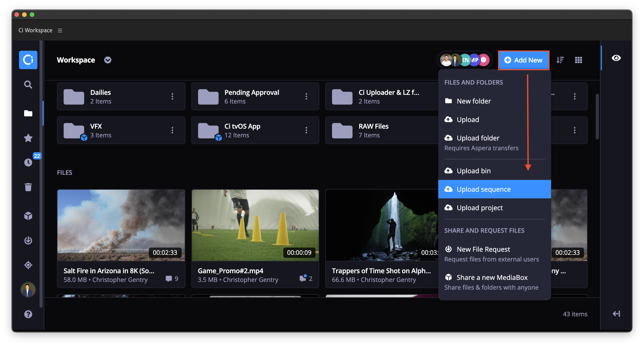Open the Trash from the sidebar
Viewport: 644px width, 346px height.
click(28, 187)
